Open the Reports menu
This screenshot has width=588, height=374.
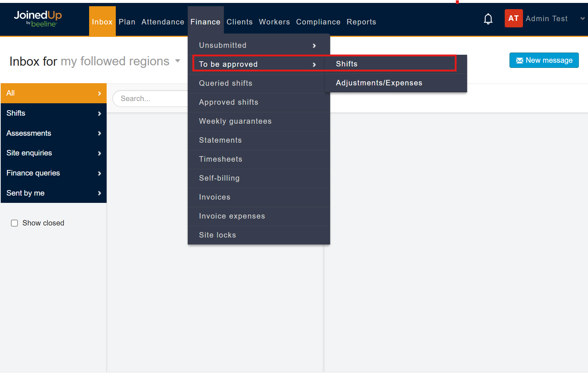click(x=361, y=22)
